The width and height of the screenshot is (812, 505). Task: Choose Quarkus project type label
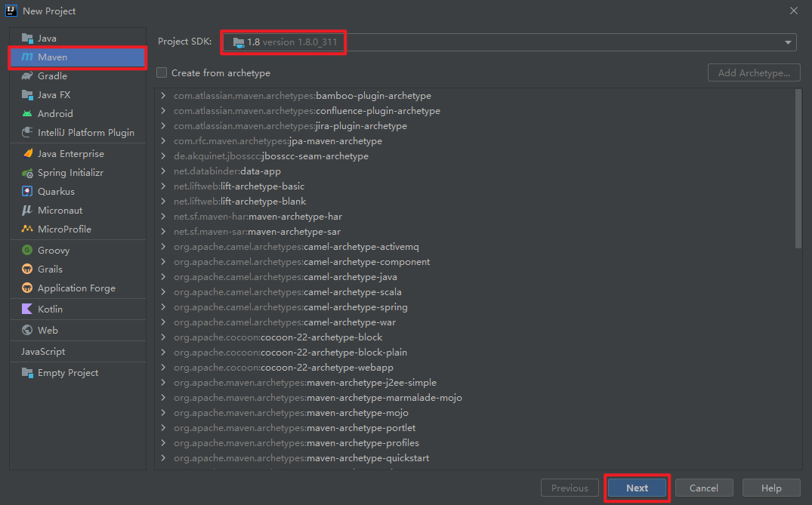pyautogui.click(x=56, y=192)
